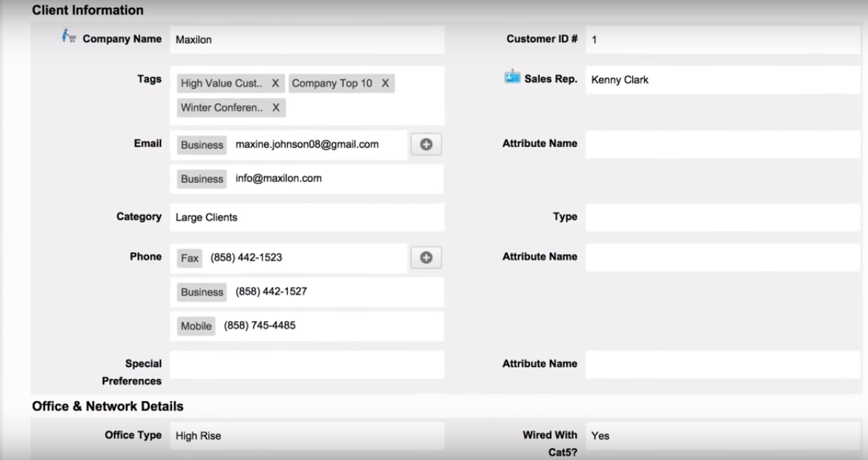Add another email with the plus button
The image size is (868, 460).
[425, 144]
